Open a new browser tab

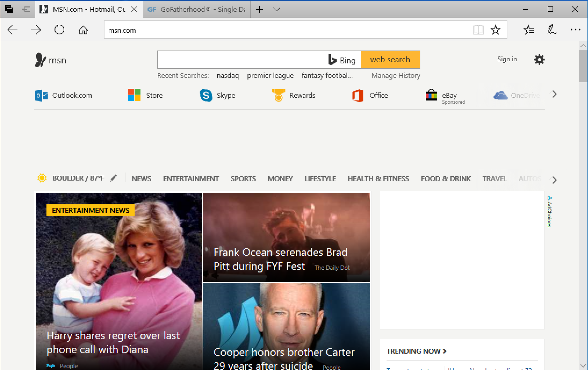pyautogui.click(x=259, y=9)
